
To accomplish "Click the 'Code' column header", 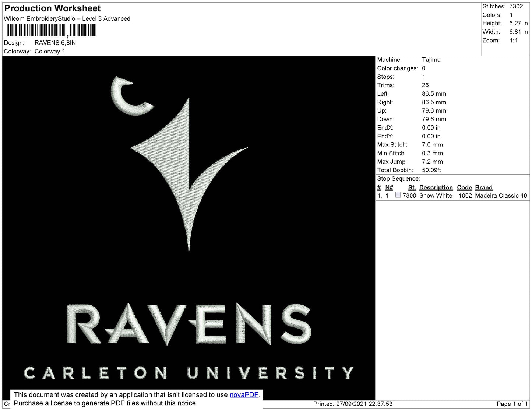I will point(464,187).
